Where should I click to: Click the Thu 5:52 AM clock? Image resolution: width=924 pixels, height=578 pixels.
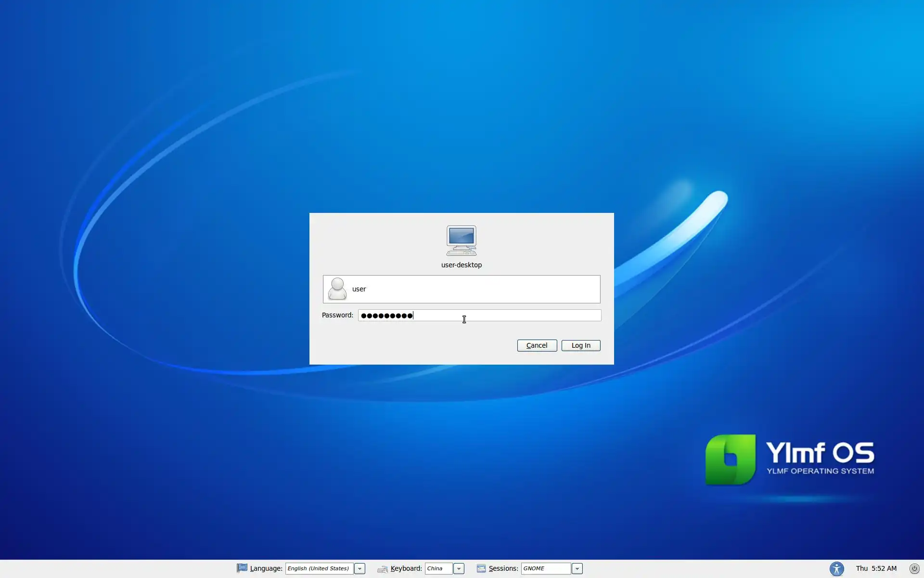click(876, 568)
